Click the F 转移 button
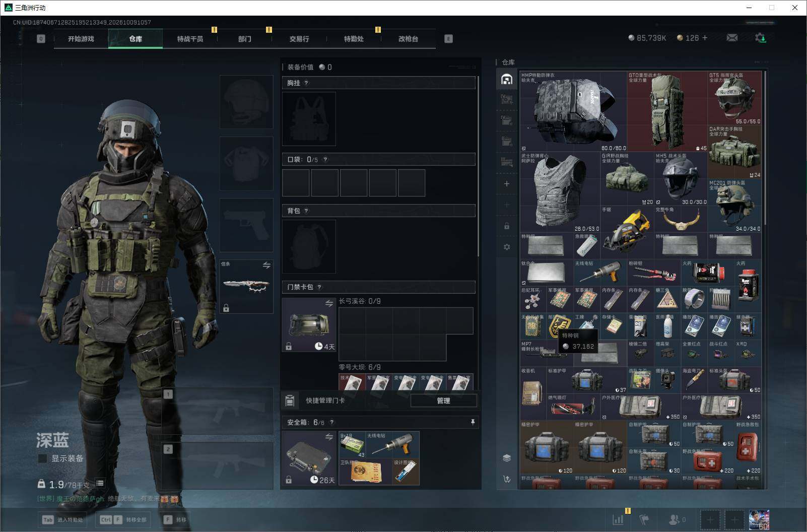The width and height of the screenshot is (807, 532). pos(175,519)
